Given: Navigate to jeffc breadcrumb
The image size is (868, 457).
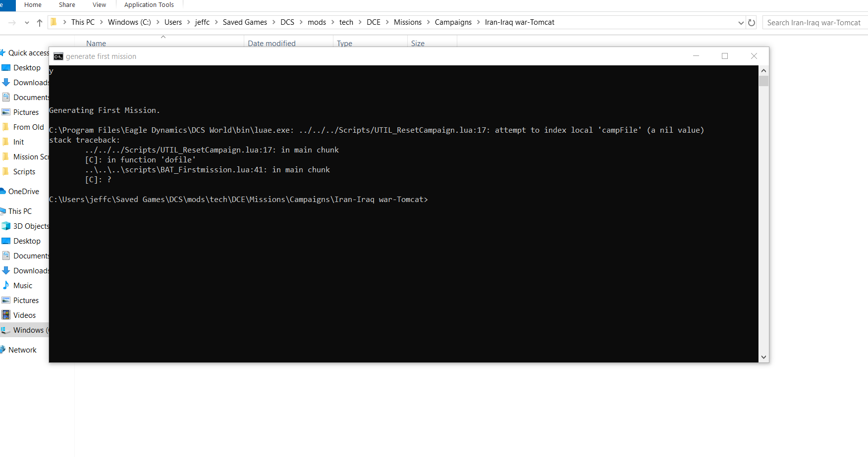Looking at the screenshot, I should (x=202, y=22).
